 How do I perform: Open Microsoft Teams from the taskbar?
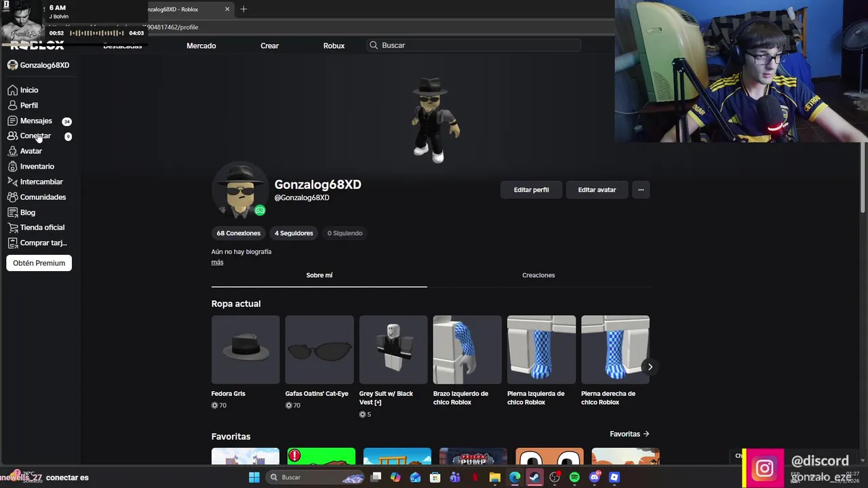click(455, 477)
